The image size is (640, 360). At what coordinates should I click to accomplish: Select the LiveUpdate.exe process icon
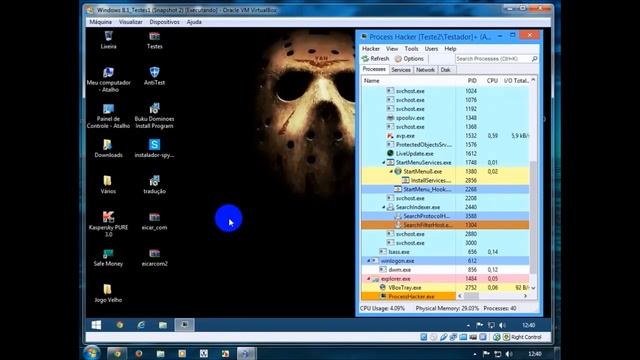(x=390, y=153)
